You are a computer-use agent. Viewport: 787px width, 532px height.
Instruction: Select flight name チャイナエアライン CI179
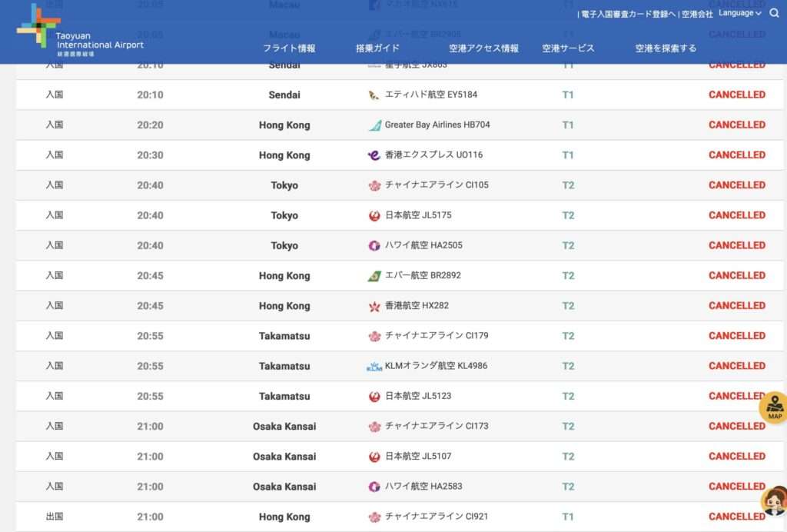pos(437,335)
